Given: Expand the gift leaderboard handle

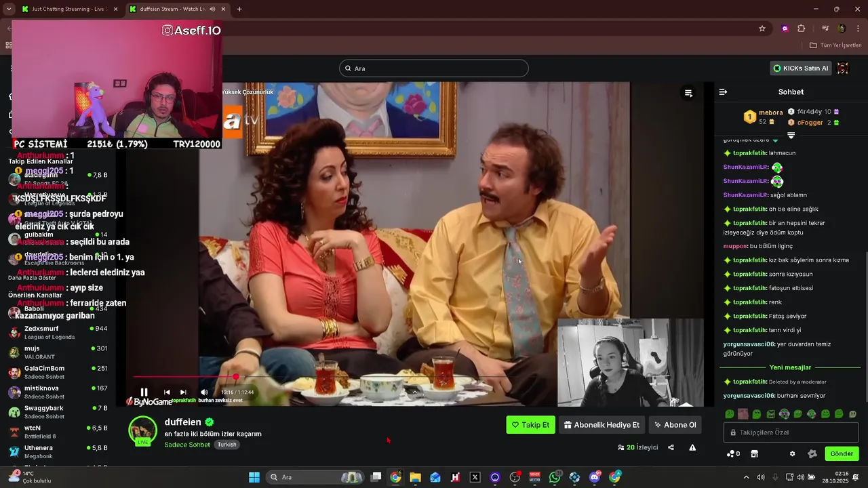Looking at the screenshot, I should pyautogui.click(x=791, y=136).
